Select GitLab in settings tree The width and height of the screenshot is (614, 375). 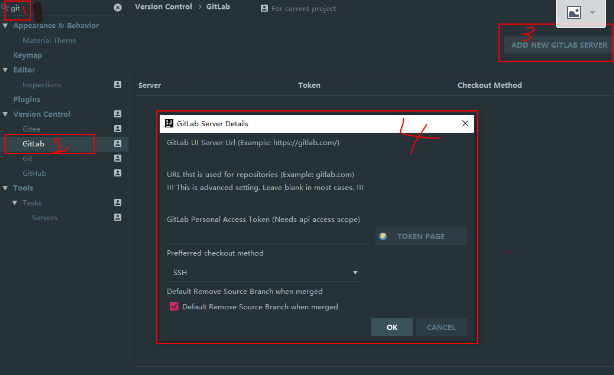point(33,144)
